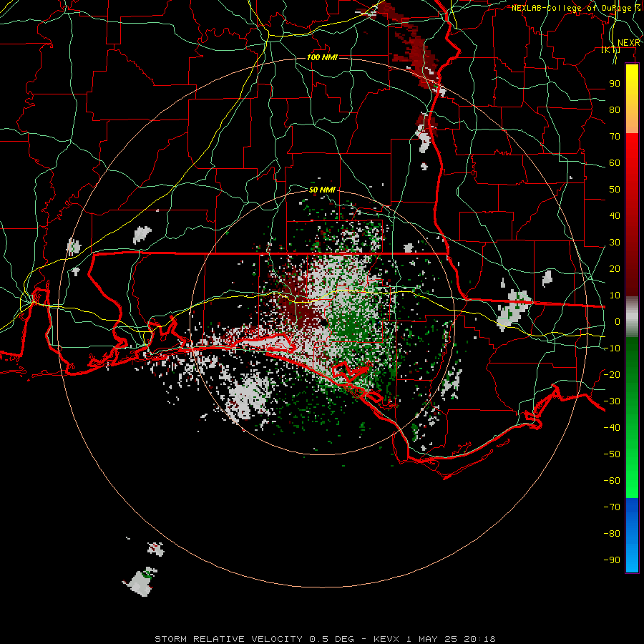The width and height of the screenshot is (644, 644).
Task: Click the KT units label above color bar
Action: pyautogui.click(x=611, y=49)
